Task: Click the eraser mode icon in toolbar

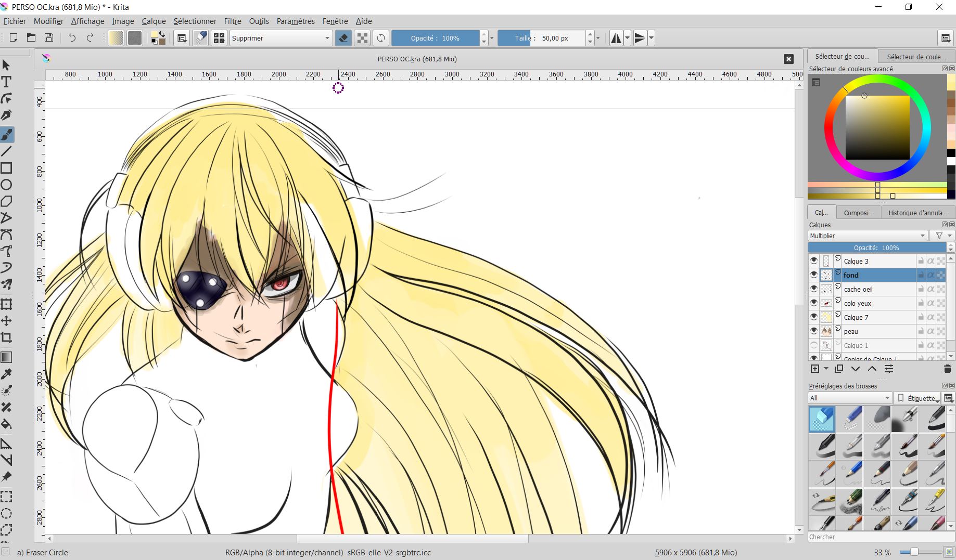Action: coord(343,38)
